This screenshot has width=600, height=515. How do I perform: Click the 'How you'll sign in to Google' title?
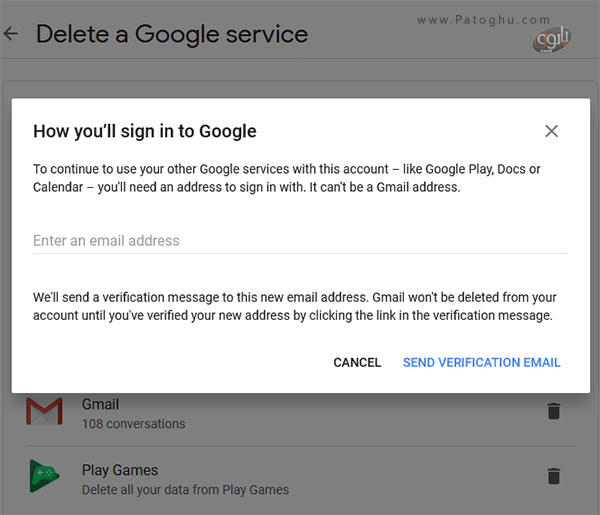pos(145,131)
